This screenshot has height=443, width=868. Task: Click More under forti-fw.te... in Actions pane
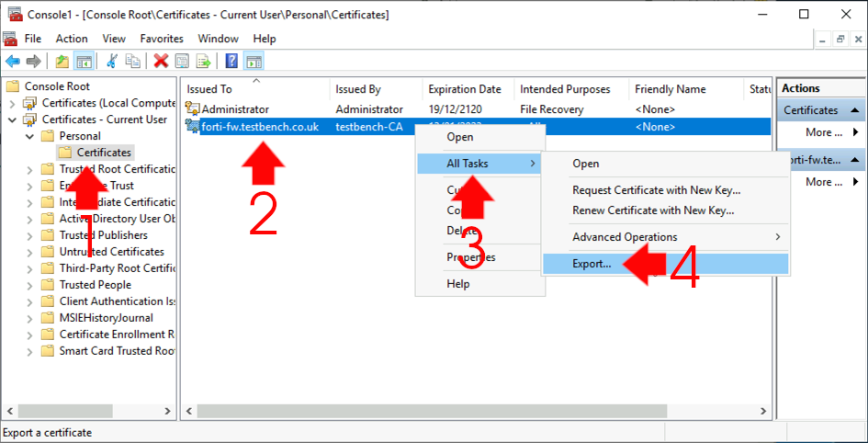823,182
